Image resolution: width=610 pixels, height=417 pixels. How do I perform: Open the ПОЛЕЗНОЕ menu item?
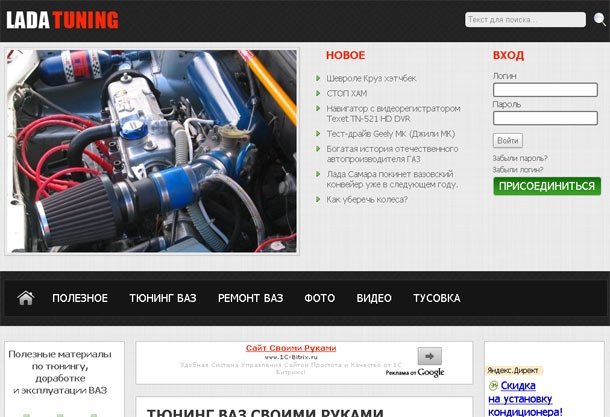coord(80,298)
